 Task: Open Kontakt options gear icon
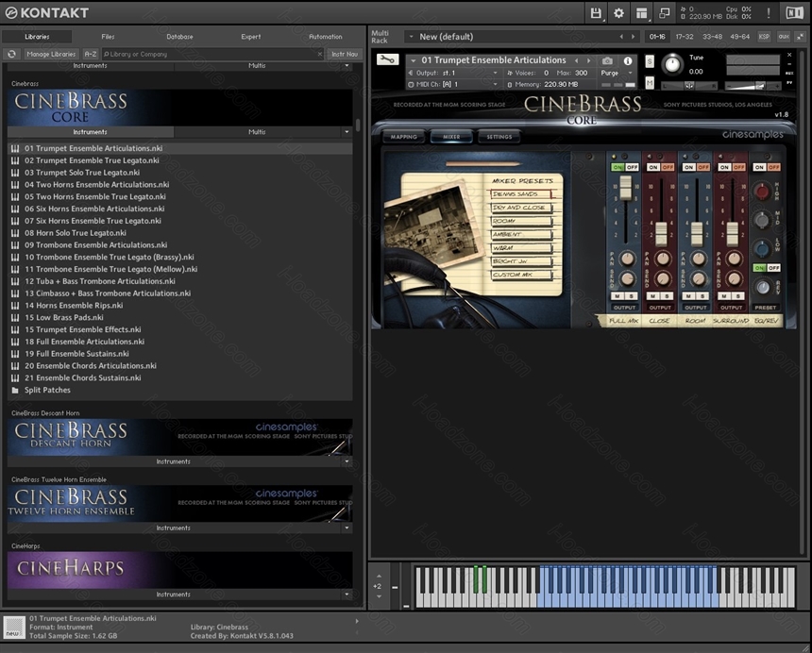(618, 13)
